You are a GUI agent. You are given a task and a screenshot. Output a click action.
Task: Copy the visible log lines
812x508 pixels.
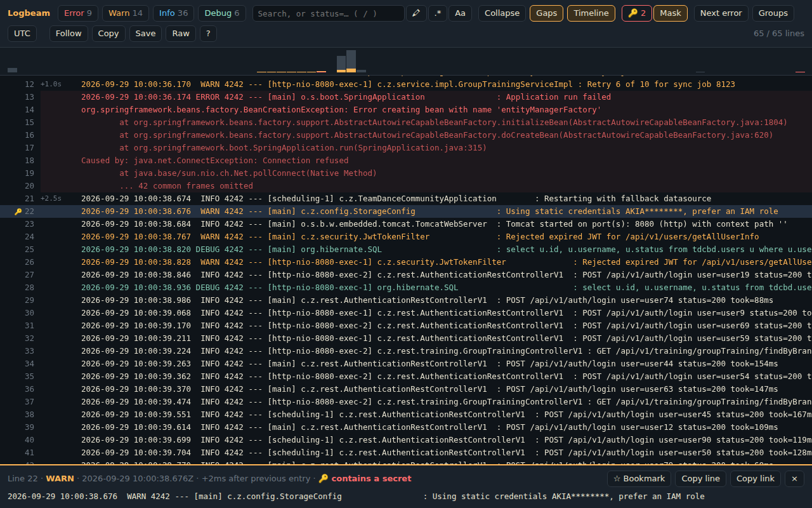[x=108, y=34]
